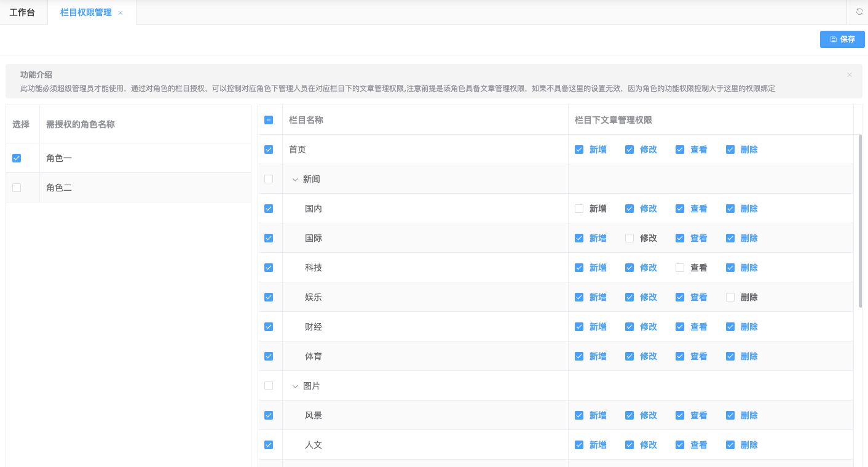
Task: Toggle the select-all checkbox in column header
Action: pos(269,120)
